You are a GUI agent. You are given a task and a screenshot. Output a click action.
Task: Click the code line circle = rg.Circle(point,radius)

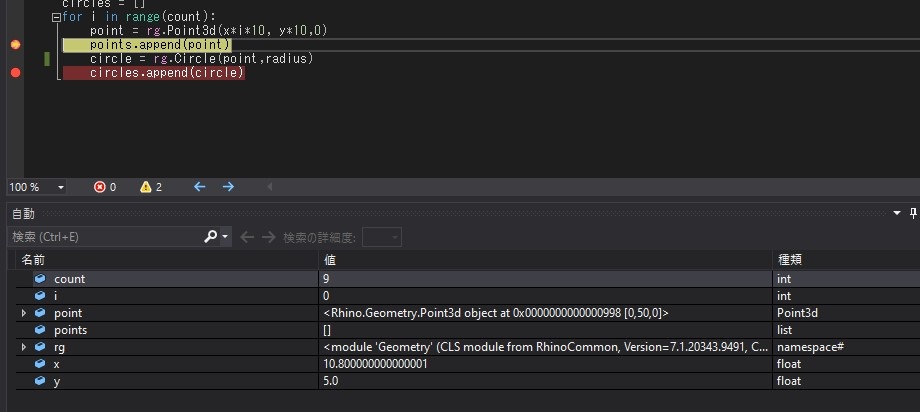(x=202, y=59)
